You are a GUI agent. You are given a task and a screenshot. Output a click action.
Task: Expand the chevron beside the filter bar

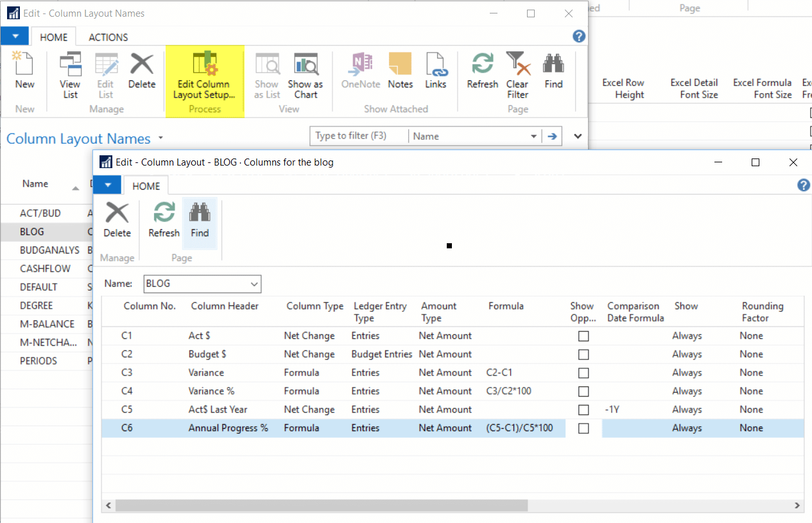576,135
